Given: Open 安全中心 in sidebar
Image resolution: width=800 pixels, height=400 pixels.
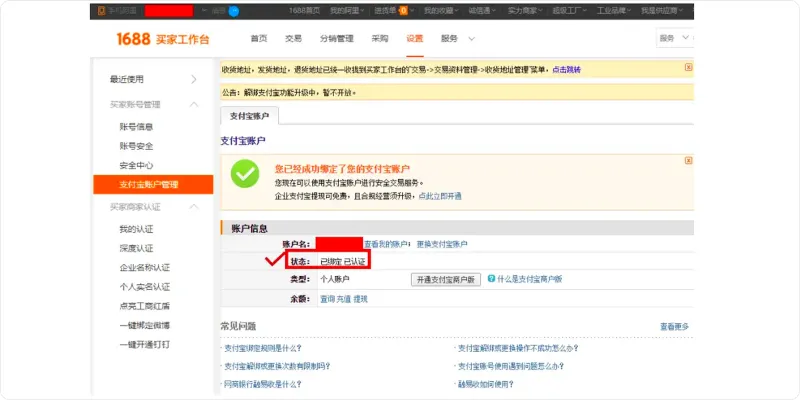Looking at the screenshot, I should [136, 166].
